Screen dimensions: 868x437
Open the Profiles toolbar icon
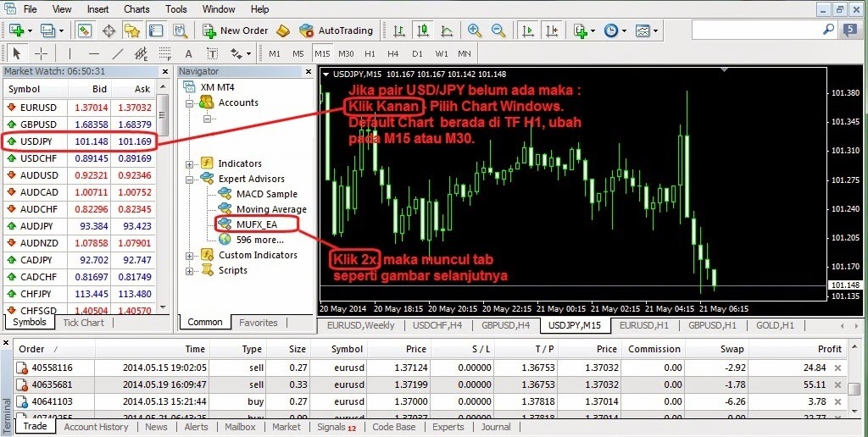point(47,30)
